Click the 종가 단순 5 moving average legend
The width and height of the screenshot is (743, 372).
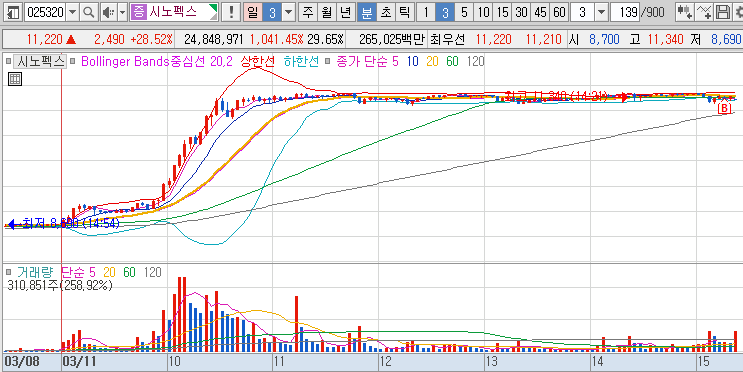368,61
